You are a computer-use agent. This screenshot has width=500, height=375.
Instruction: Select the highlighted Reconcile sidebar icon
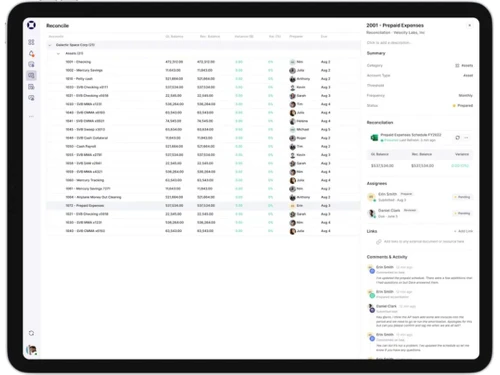pyautogui.click(x=31, y=76)
